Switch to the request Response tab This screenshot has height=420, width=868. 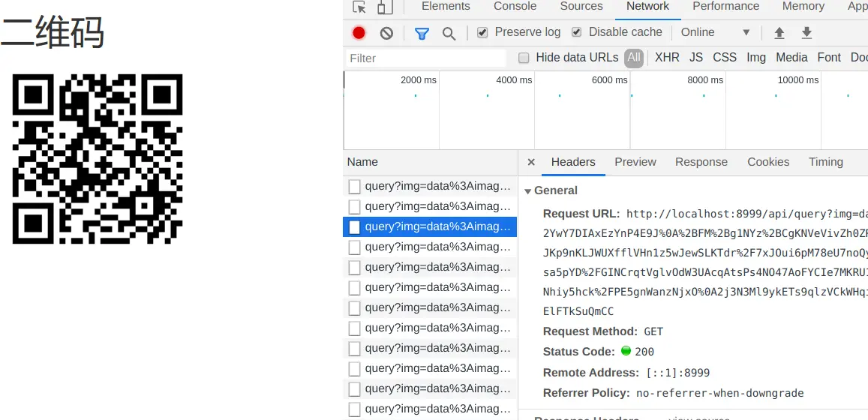point(701,162)
